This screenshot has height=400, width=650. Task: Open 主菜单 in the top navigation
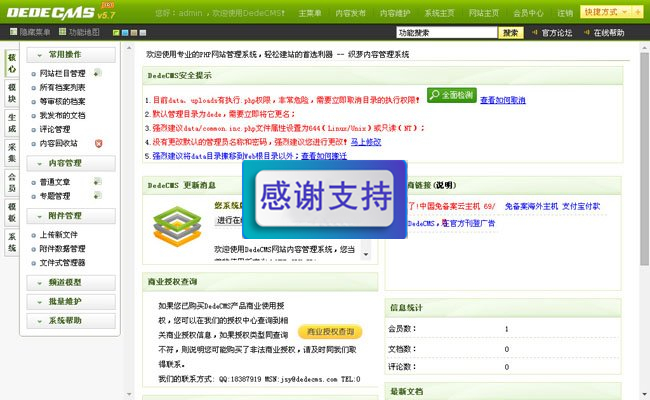click(310, 13)
